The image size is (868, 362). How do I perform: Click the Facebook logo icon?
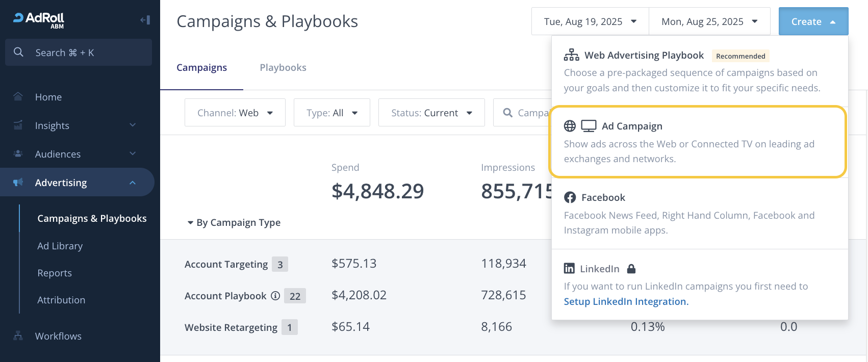pyautogui.click(x=570, y=197)
